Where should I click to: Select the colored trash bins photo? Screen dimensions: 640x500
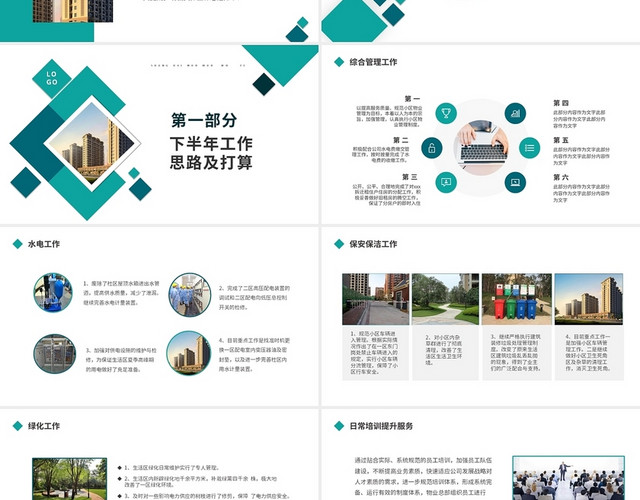[517, 299]
